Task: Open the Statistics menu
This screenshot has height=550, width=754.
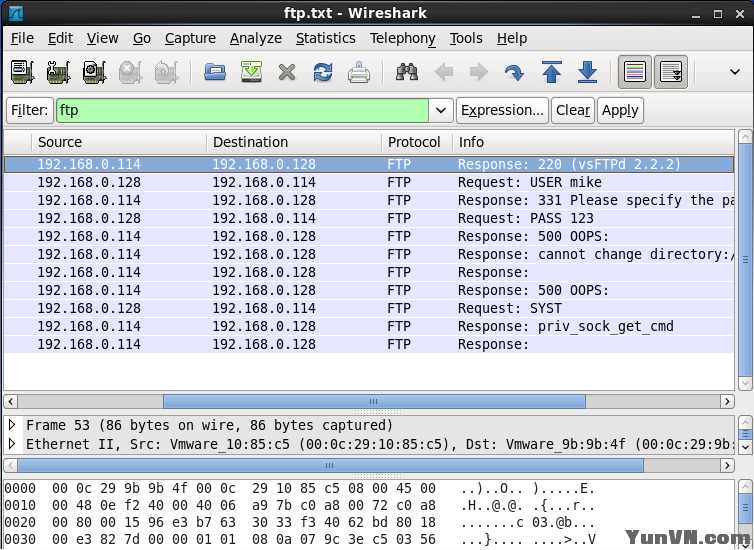Action: (326, 38)
